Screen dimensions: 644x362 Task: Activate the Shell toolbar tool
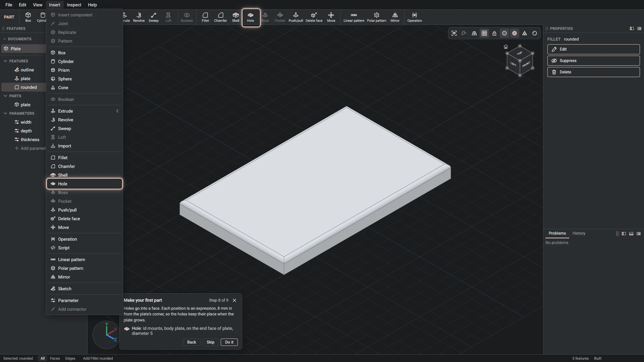(236, 17)
